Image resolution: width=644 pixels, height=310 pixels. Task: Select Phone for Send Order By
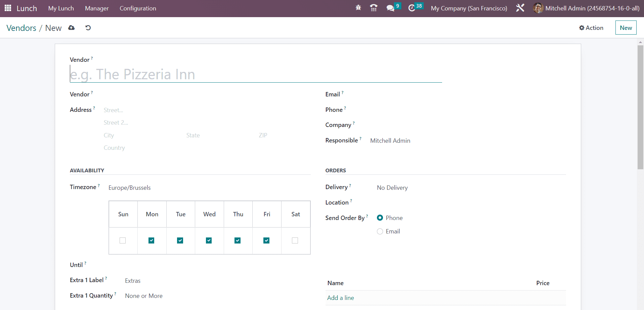coord(380,218)
